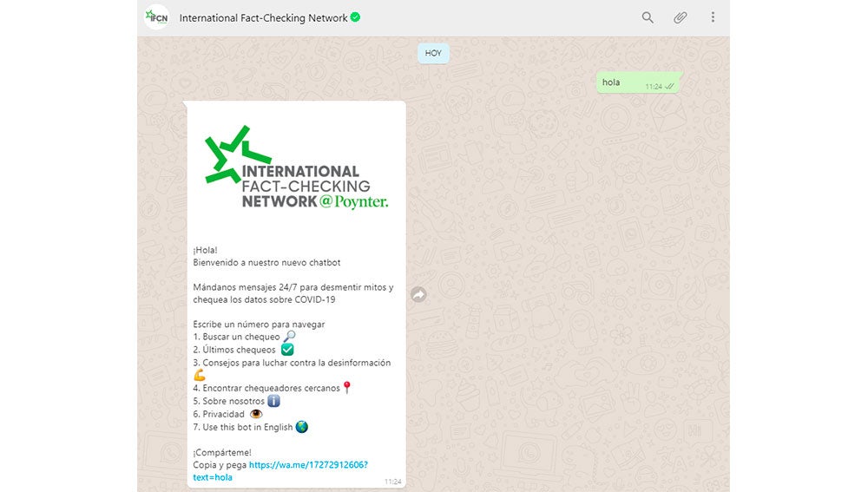Open the three-dot chat menu

713,17
